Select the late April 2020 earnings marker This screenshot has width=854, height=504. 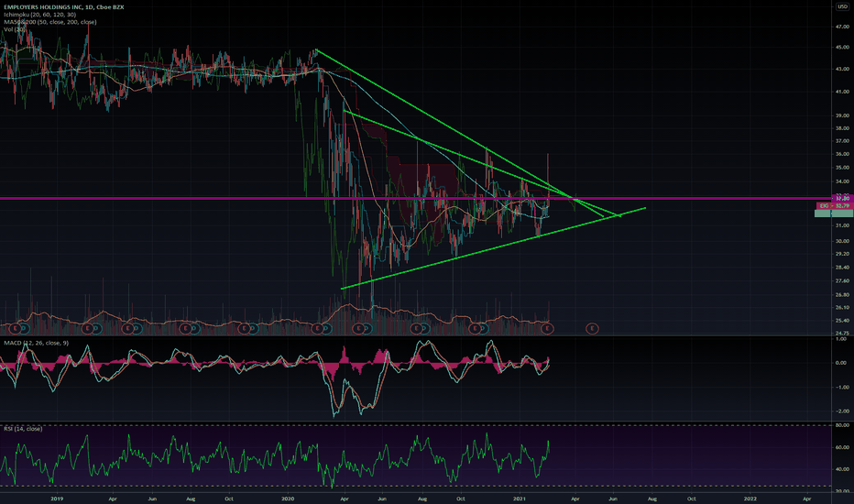pyautogui.click(x=358, y=329)
